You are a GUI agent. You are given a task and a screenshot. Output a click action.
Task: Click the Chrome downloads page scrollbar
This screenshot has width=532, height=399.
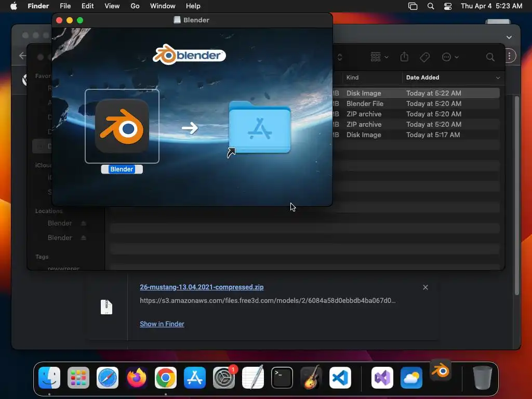tap(516, 195)
